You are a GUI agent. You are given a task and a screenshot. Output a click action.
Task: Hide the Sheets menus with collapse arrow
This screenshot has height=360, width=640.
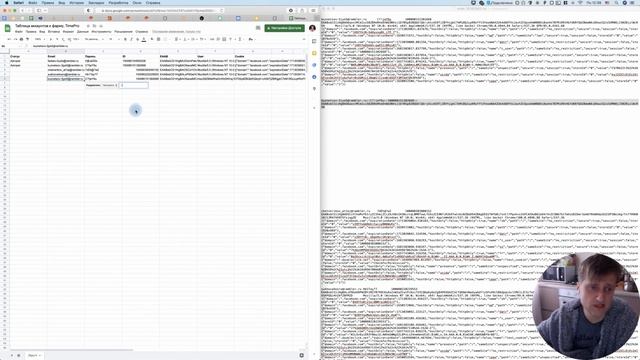[304, 39]
